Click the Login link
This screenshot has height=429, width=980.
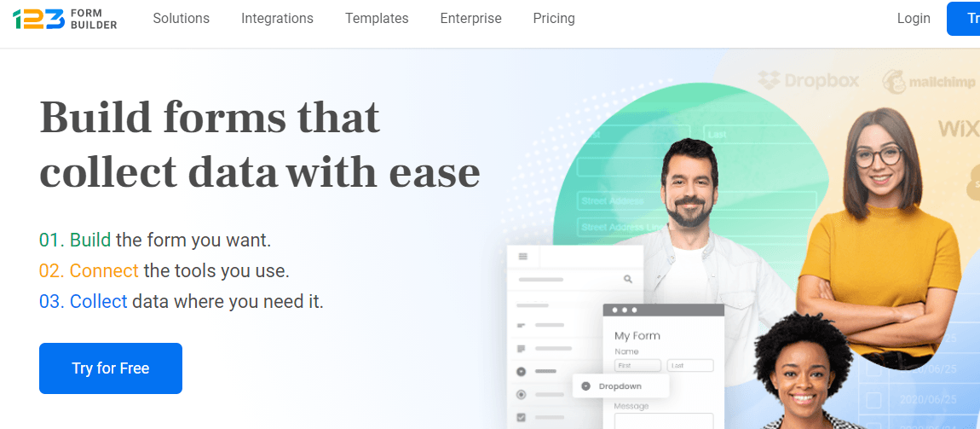tap(914, 18)
